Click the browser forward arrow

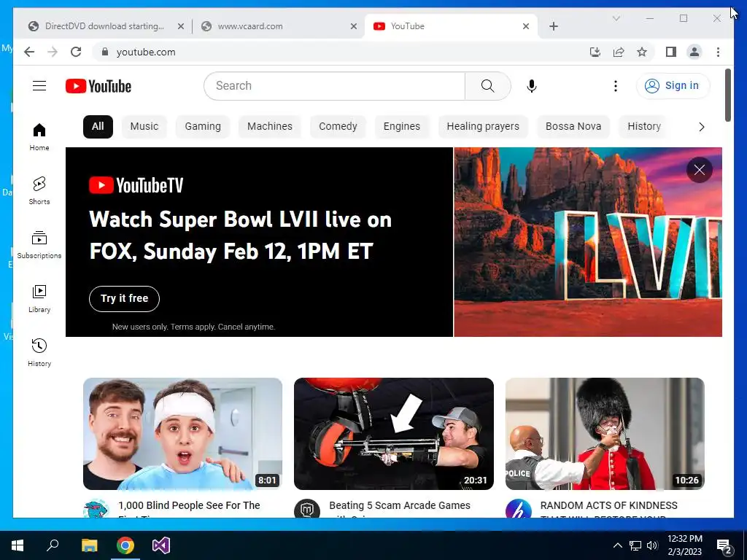(53, 52)
